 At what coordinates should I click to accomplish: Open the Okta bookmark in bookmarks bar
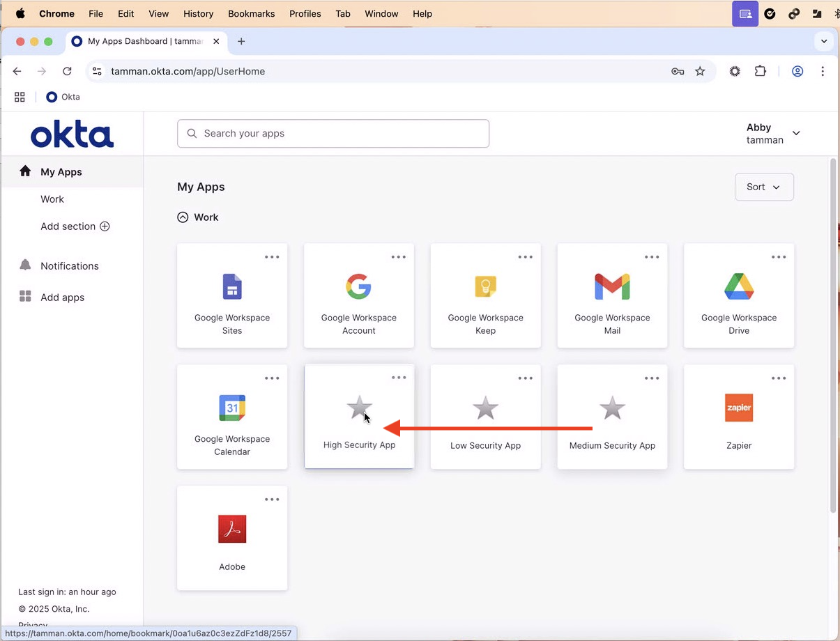63,97
